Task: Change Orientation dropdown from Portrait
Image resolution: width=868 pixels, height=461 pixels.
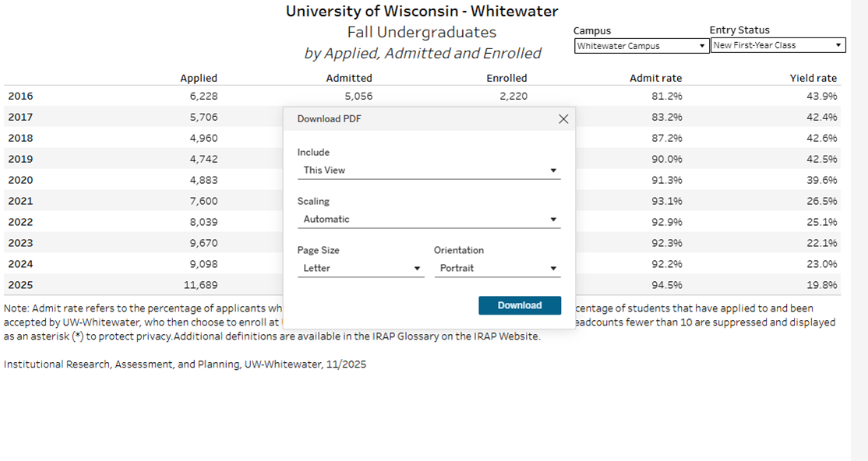Action: click(x=497, y=268)
